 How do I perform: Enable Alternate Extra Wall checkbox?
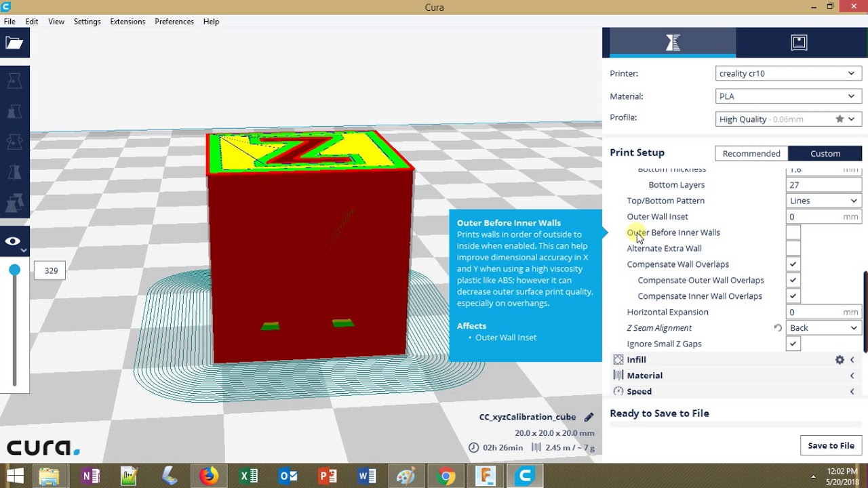pos(793,248)
